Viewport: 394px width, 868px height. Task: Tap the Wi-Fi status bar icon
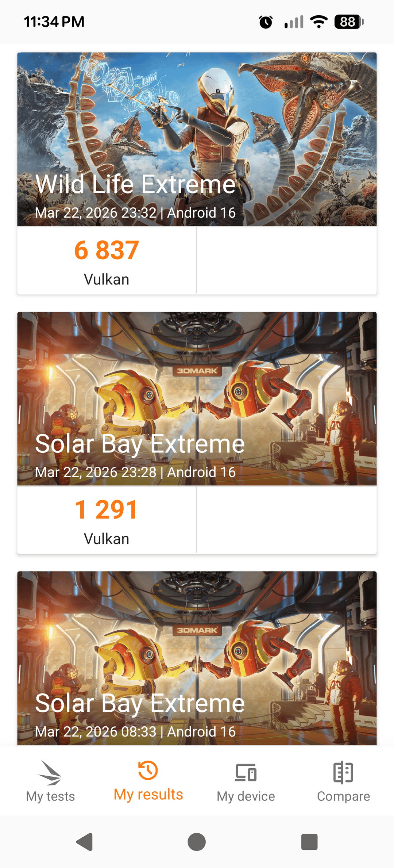pos(318,22)
